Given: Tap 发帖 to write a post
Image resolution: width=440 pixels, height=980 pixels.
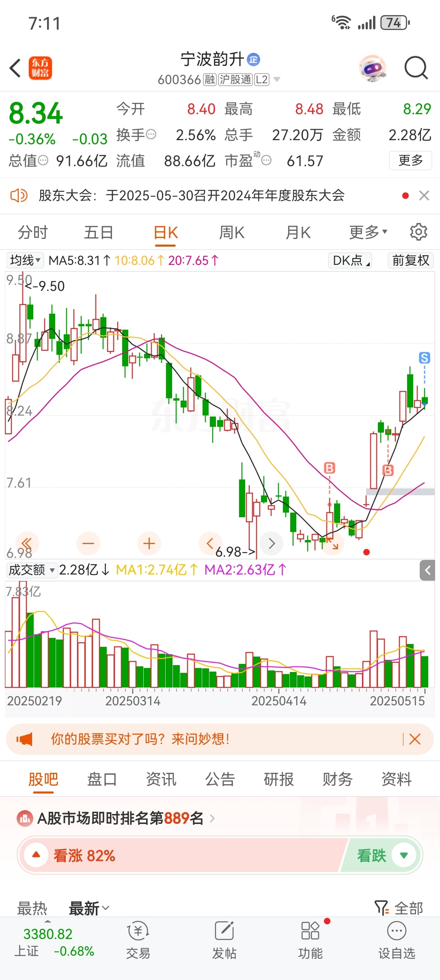Looking at the screenshot, I should point(224,940).
